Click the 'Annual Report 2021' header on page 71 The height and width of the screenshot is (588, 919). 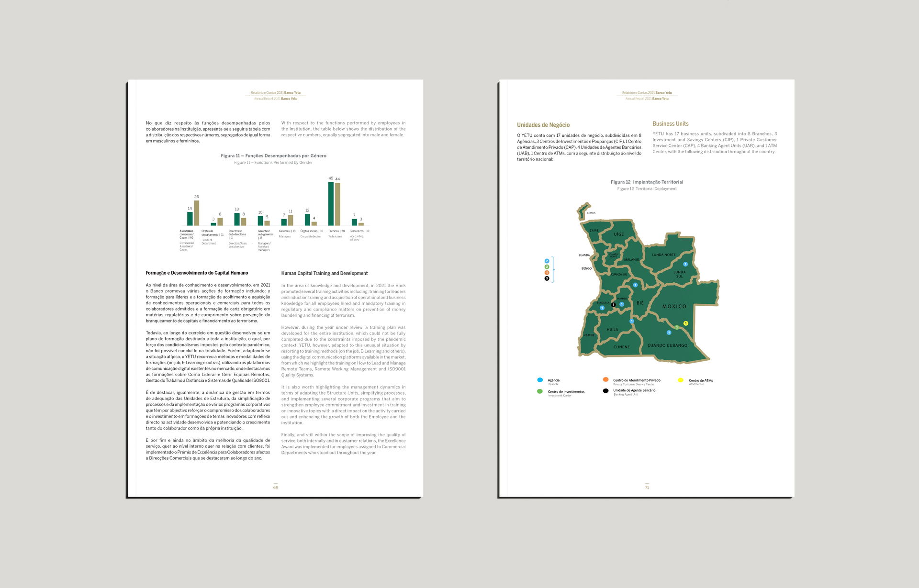(638, 99)
